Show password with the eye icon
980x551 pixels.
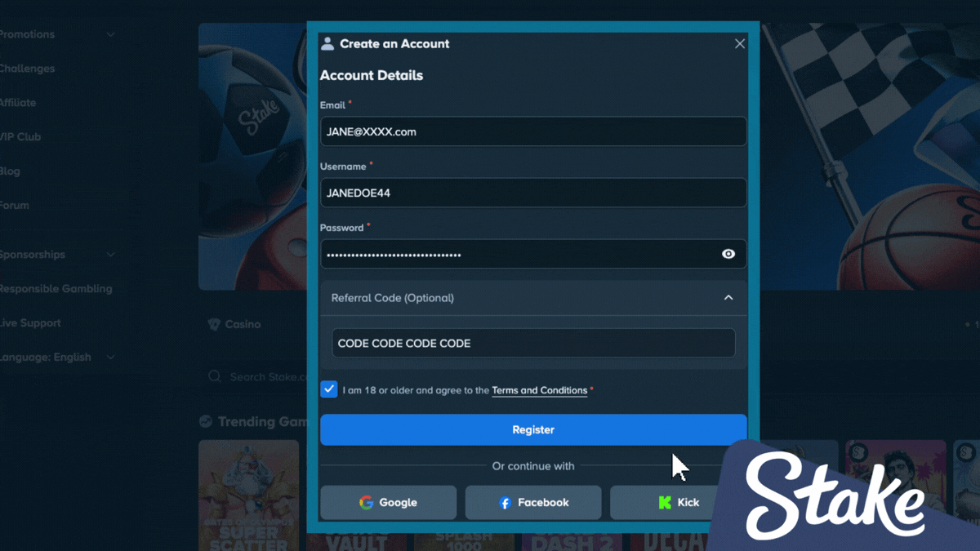(x=728, y=255)
